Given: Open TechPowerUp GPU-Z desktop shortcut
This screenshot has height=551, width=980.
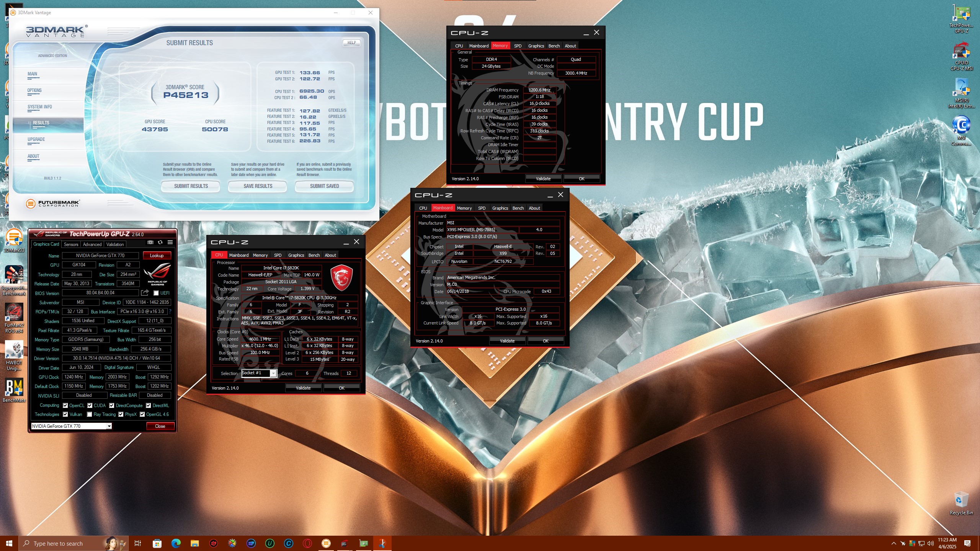Looking at the screenshot, I should (961, 19).
